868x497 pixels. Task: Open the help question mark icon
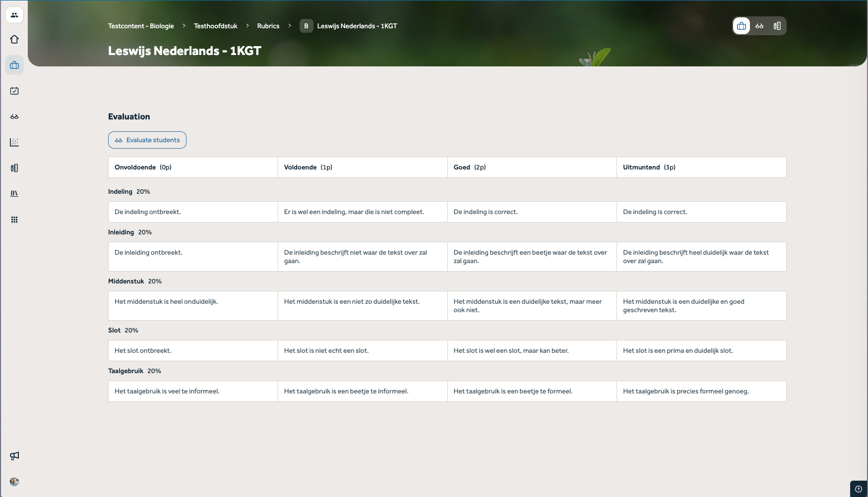(859, 489)
